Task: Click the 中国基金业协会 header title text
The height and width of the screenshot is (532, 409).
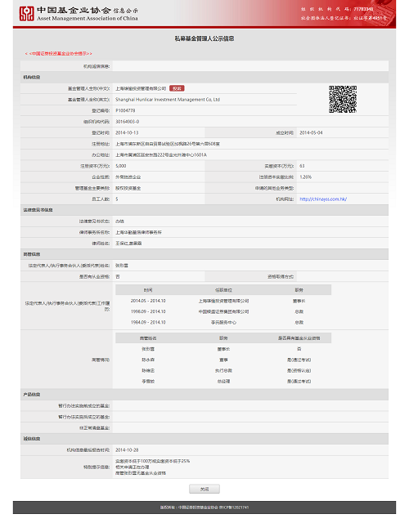Action: click(74, 10)
